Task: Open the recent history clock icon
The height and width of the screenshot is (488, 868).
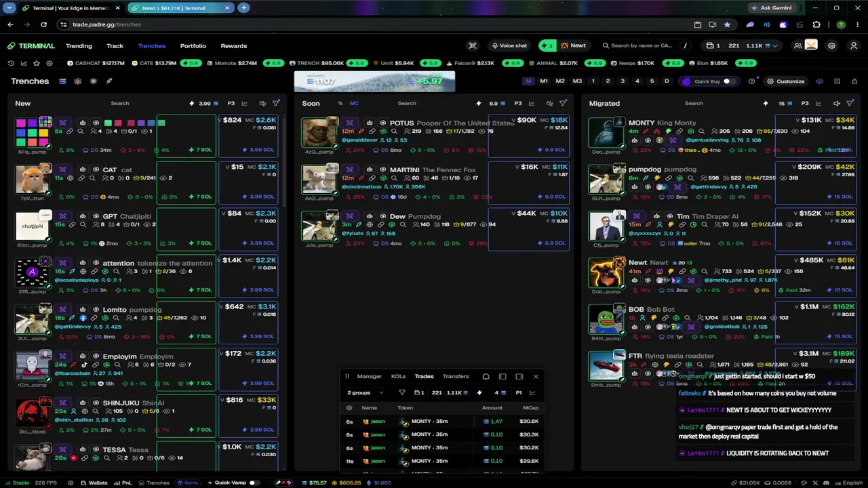Action: click(12, 63)
